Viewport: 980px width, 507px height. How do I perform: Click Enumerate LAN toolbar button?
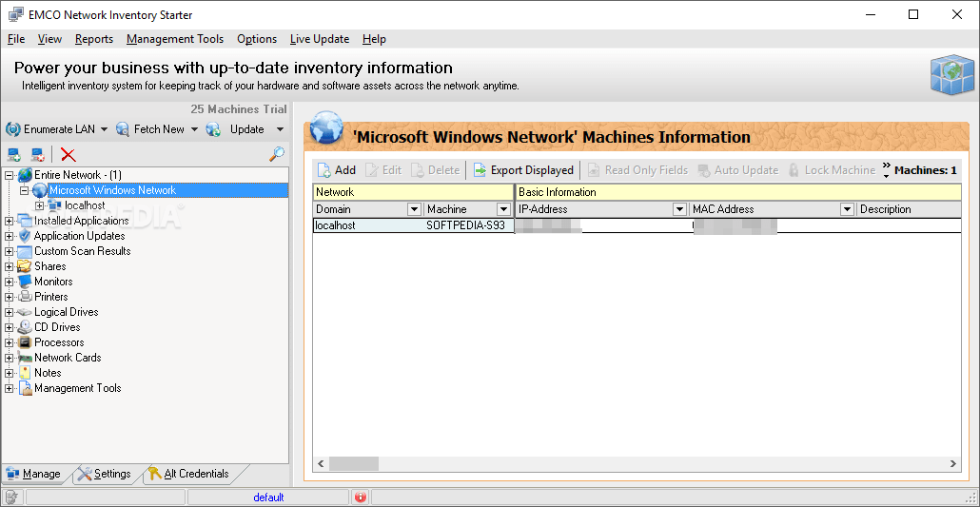(x=50, y=129)
